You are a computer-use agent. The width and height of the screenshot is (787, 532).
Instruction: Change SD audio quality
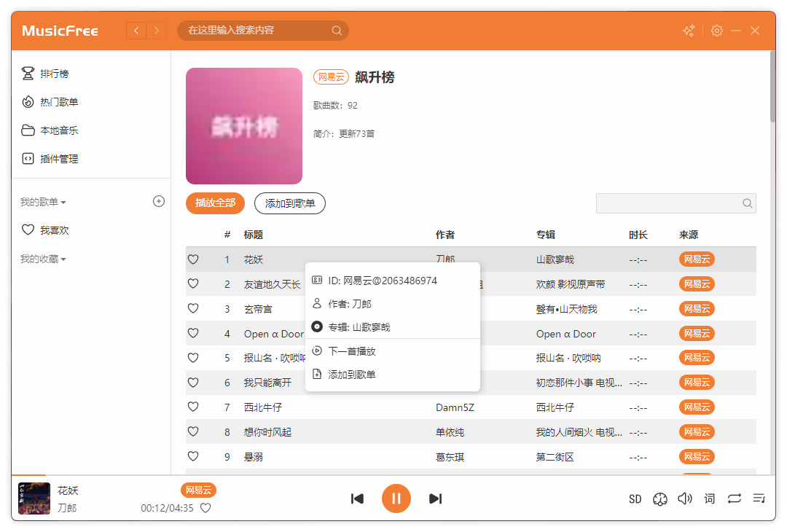635,499
